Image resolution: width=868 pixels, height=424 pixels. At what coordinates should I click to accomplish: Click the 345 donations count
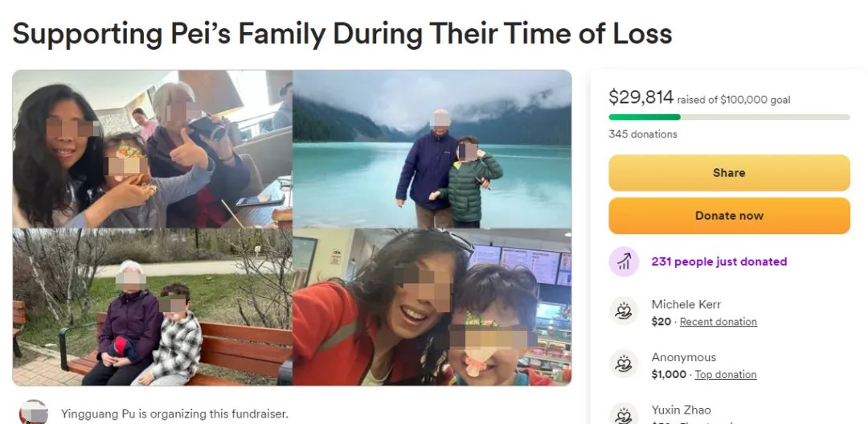click(x=643, y=134)
